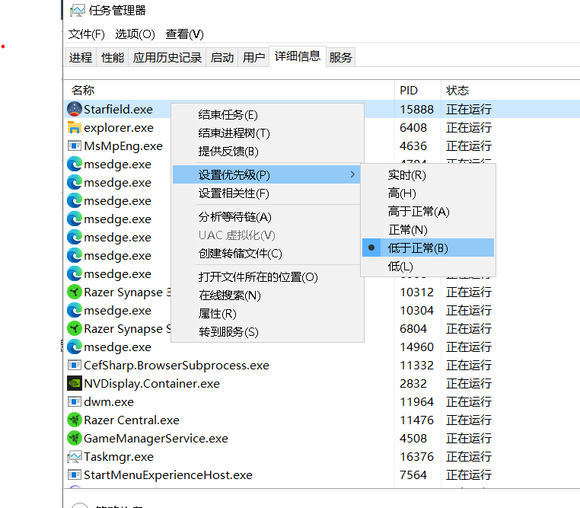This screenshot has width=580, height=508.
Task: Click the explorer.exe folder icon
Action: [x=74, y=128]
